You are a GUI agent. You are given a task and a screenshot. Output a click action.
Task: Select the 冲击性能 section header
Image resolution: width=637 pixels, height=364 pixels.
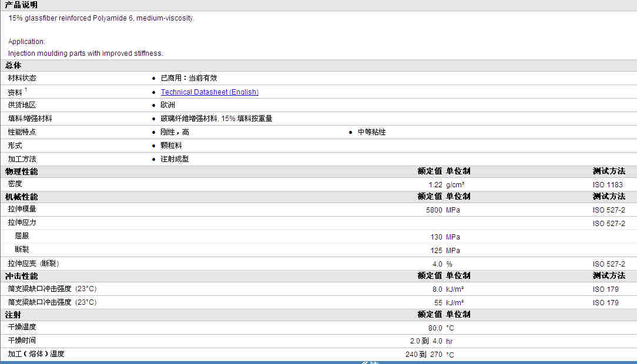pos(21,276)
